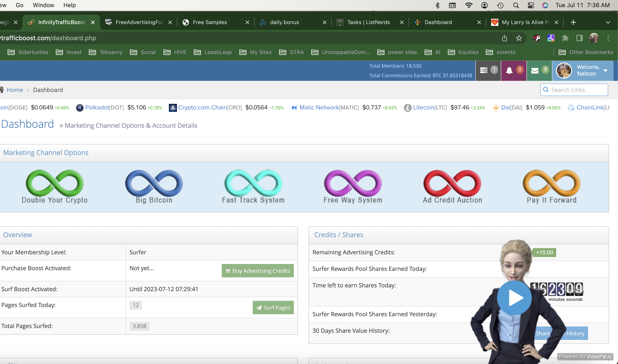
Task: Click the Crypto.com Chain ticker link
Action: (202, 107)
